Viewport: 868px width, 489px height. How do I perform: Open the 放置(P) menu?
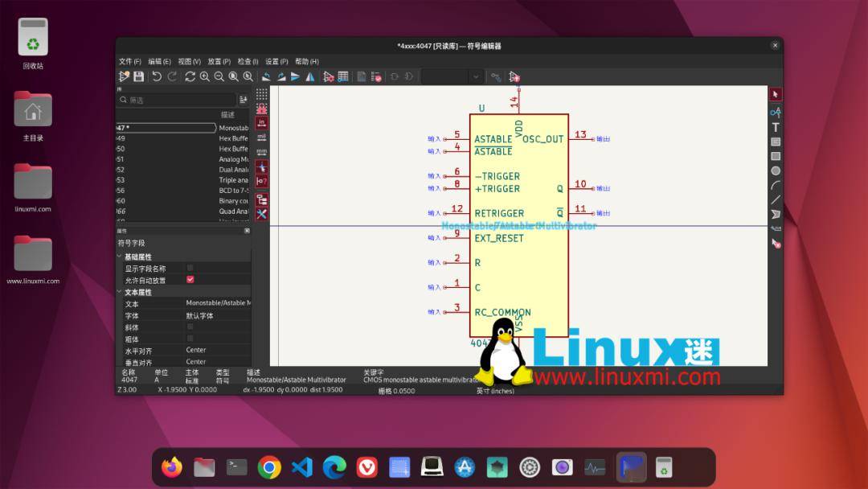click(x=219, y=61)
